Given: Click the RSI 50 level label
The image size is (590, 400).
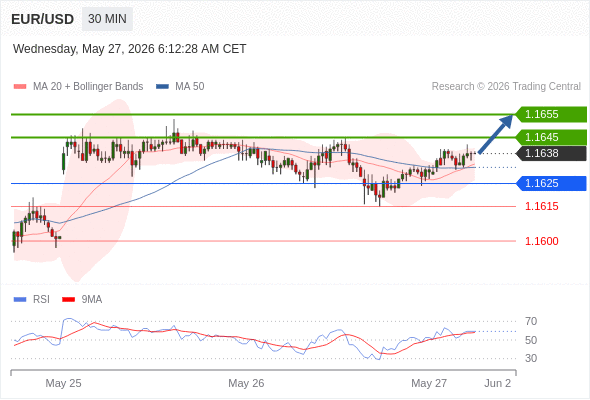Looking at the screenshot, I should point(531,340).
